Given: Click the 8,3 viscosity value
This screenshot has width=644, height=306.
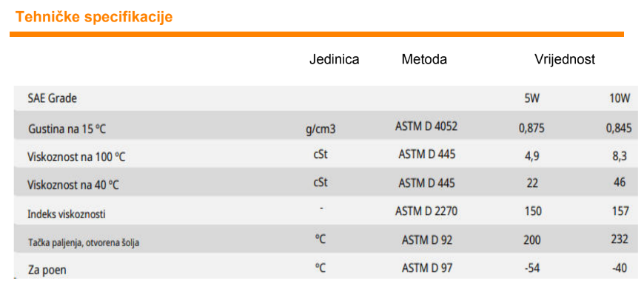Looking at the screenshot, I should click(620, 155).
